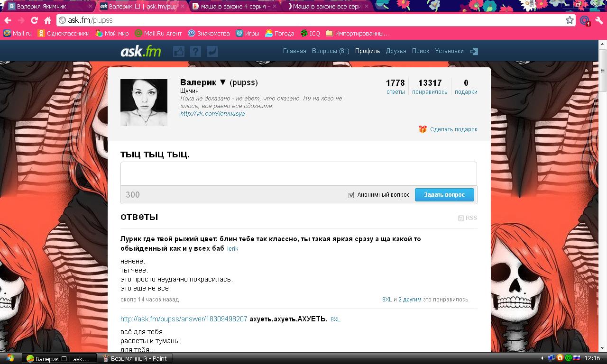Open the RSS feed icon
Screen dimensions: 607x364
(x=461, y=218)
